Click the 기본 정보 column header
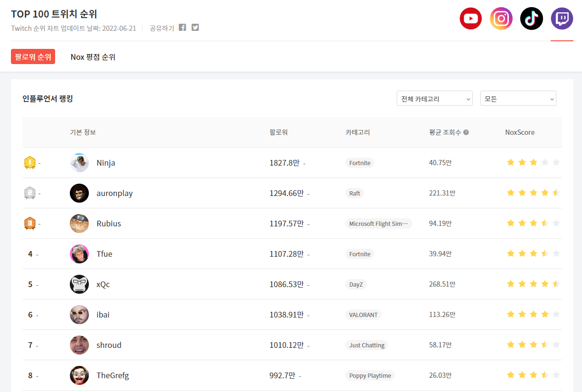Image resolution: width=582 pixels, height=392 pixels. [x=83, y=132]
